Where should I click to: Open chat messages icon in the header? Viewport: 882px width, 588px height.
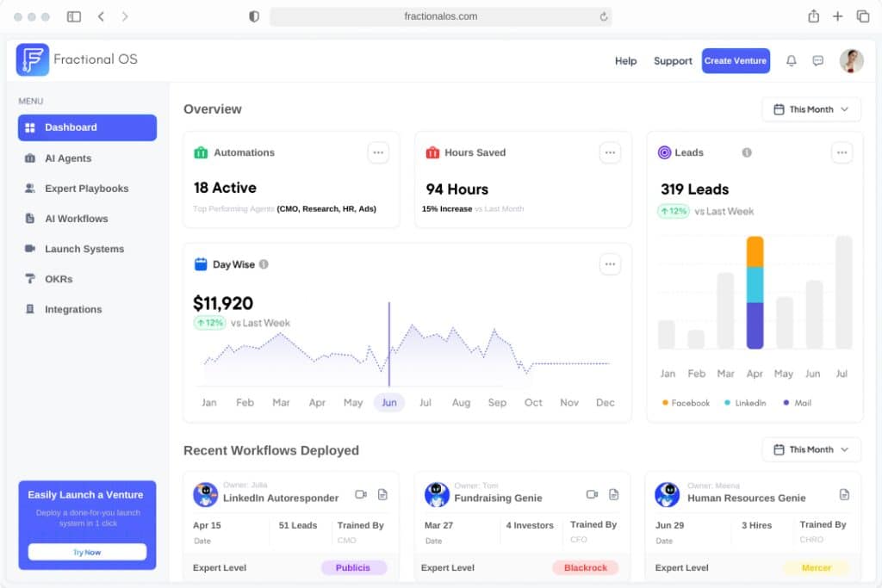pyautogui.click(x=819, y=61)
